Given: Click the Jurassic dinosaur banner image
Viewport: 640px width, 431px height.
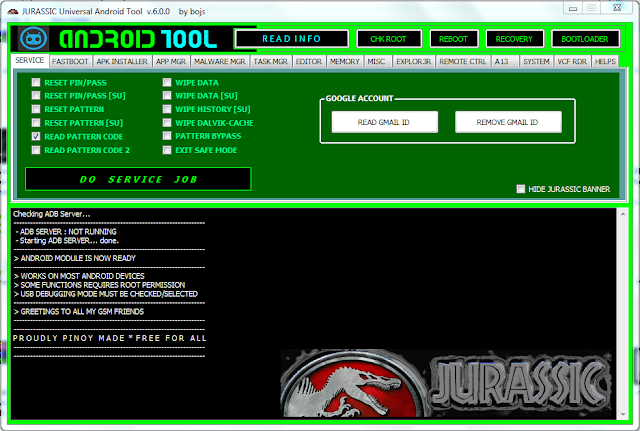Looking at the screenshot, I should click(447, 383).
